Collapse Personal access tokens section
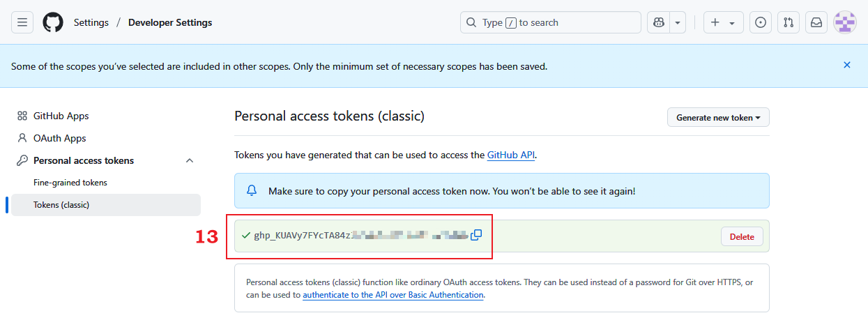Viewport: 868px width, 320px height. pos(190,160)
